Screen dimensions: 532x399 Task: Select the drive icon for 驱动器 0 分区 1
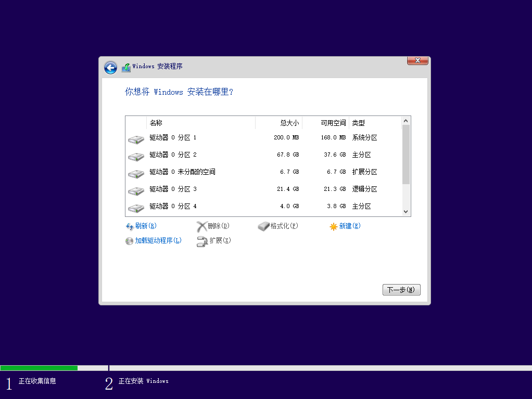(x=135, y=139)
